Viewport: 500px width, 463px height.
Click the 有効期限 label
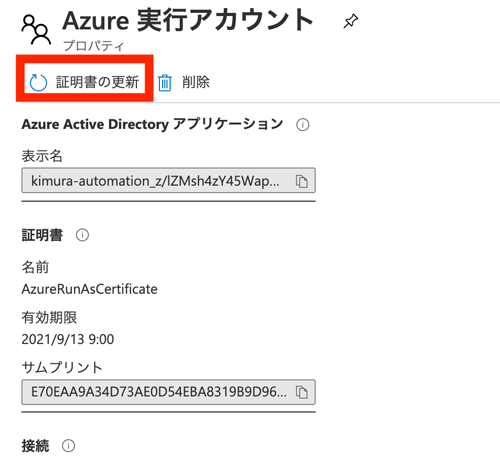click(x=49, y=317)
